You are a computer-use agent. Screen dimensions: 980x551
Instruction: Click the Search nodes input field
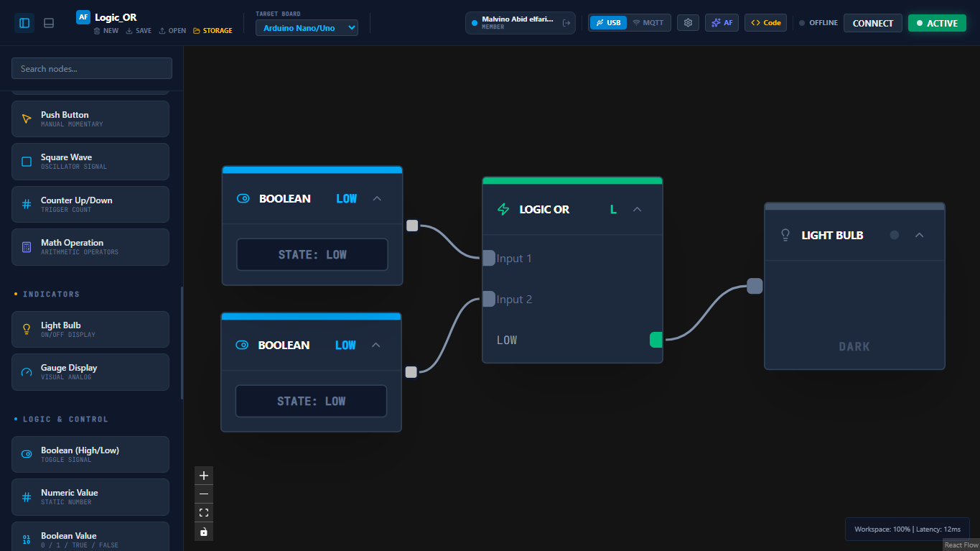92,68
